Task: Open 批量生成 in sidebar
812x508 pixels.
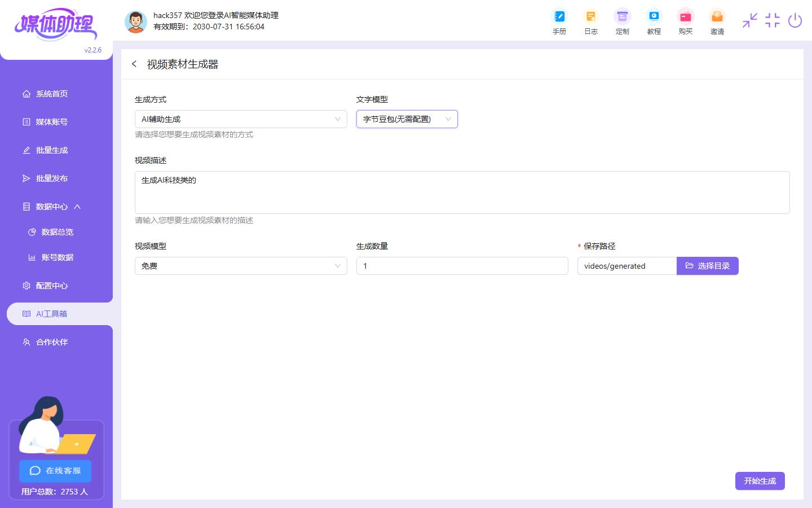Action: pos(52,150)
